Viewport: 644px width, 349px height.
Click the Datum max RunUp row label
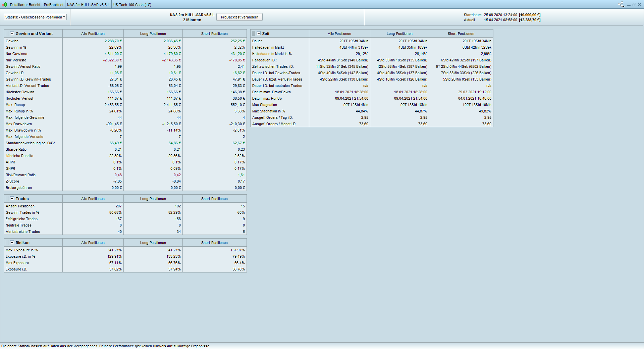[267, 99]
